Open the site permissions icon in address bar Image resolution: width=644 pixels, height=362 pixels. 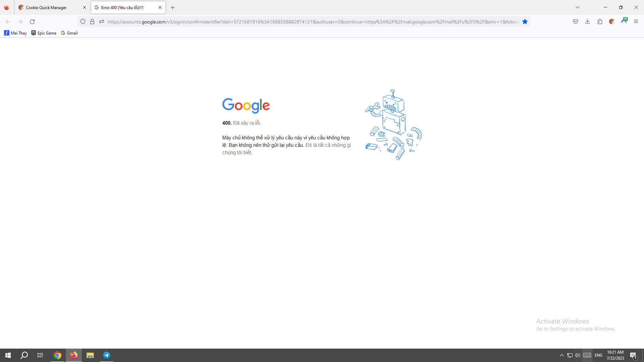102,22
